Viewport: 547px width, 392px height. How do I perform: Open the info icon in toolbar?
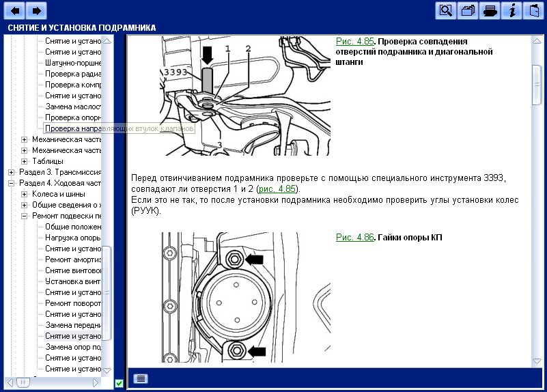tap(511, 10)
